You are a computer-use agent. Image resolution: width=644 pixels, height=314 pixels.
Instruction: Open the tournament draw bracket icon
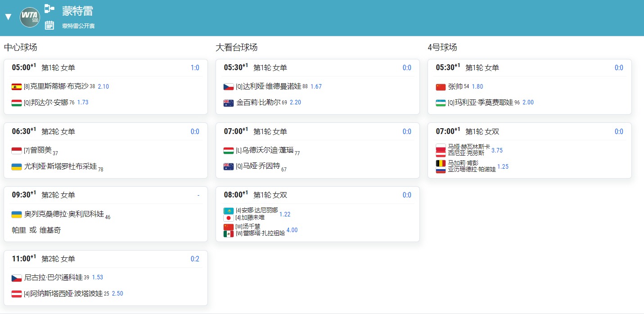[x=49, y=9]
